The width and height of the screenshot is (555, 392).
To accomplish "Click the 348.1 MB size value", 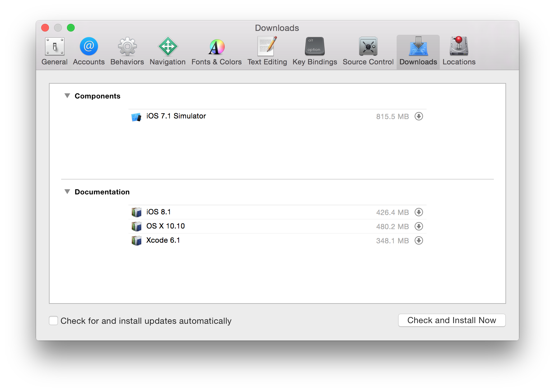I will point(392,241).
